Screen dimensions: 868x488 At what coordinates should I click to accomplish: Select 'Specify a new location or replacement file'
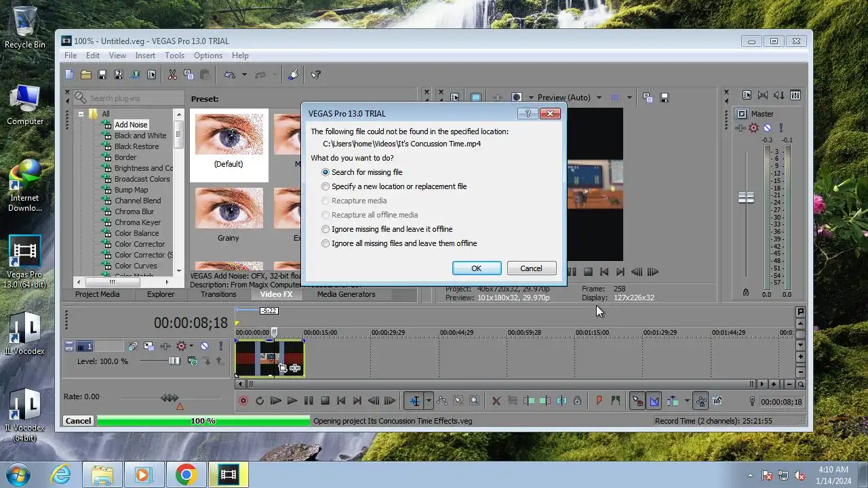325,186
